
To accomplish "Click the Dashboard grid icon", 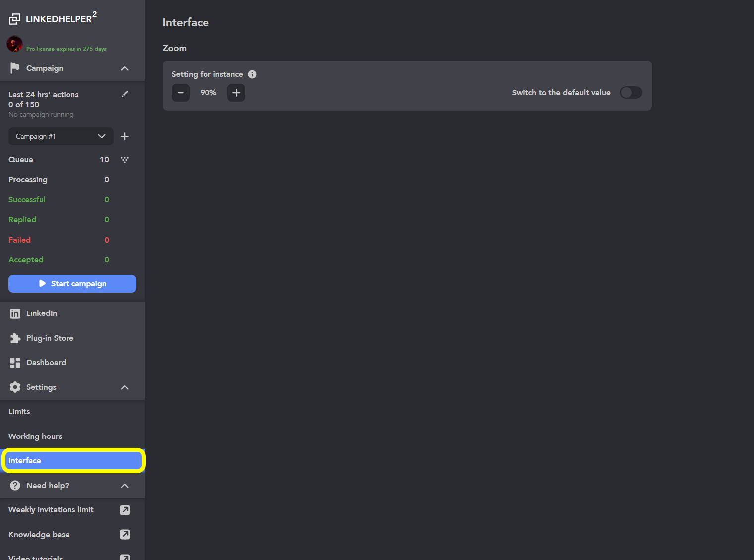I will click(15, 363).
